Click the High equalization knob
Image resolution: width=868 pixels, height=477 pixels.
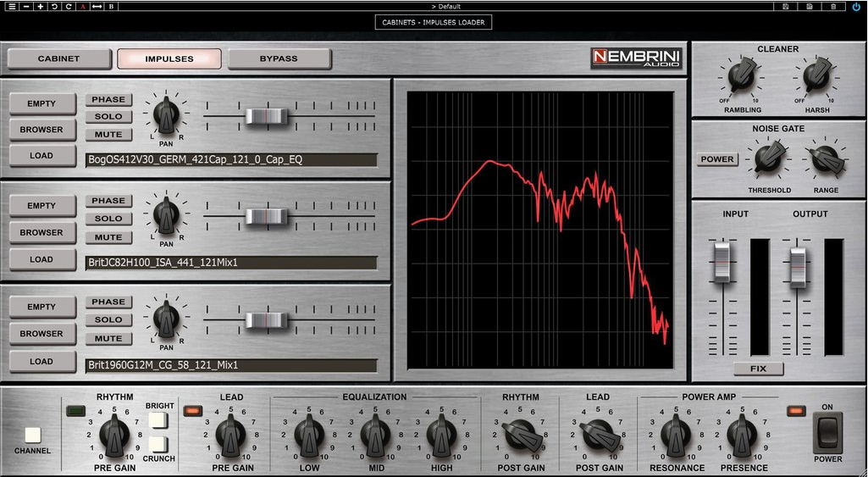(441, 435)
